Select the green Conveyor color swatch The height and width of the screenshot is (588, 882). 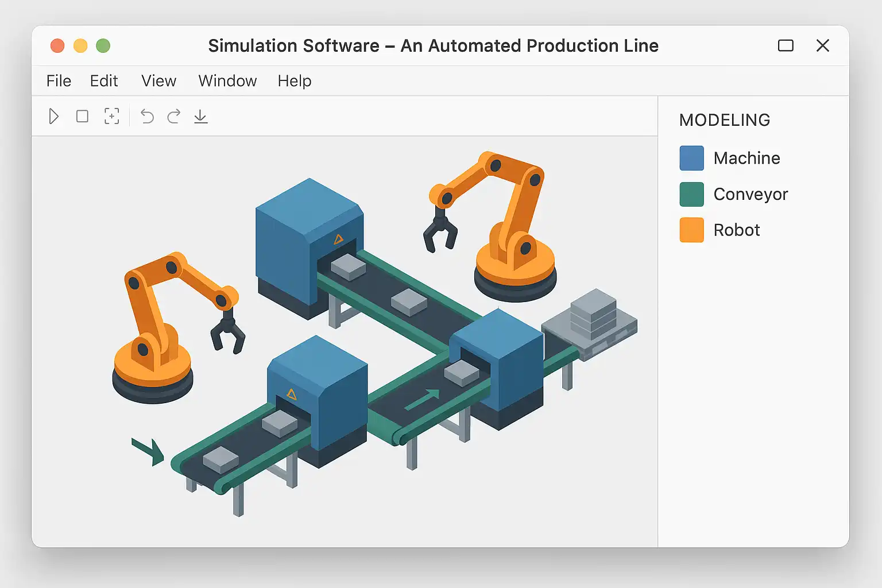(691, 194)
